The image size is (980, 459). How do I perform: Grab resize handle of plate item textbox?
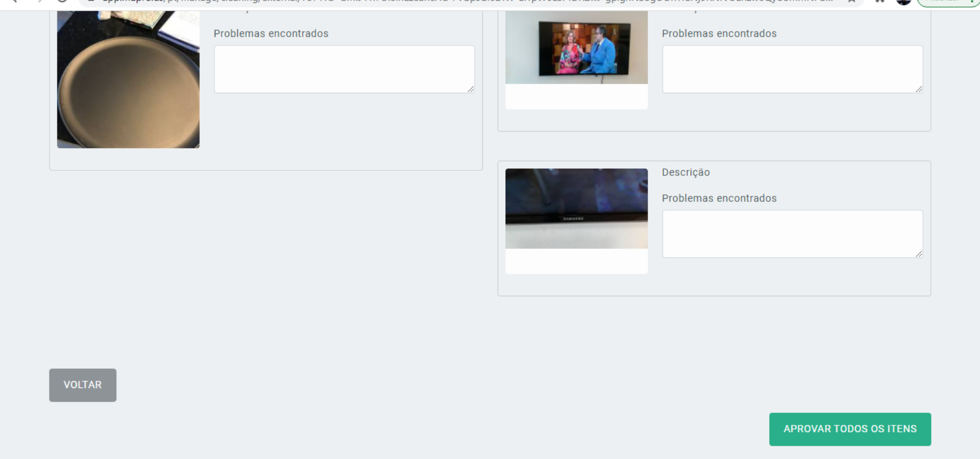pos(471,89)
